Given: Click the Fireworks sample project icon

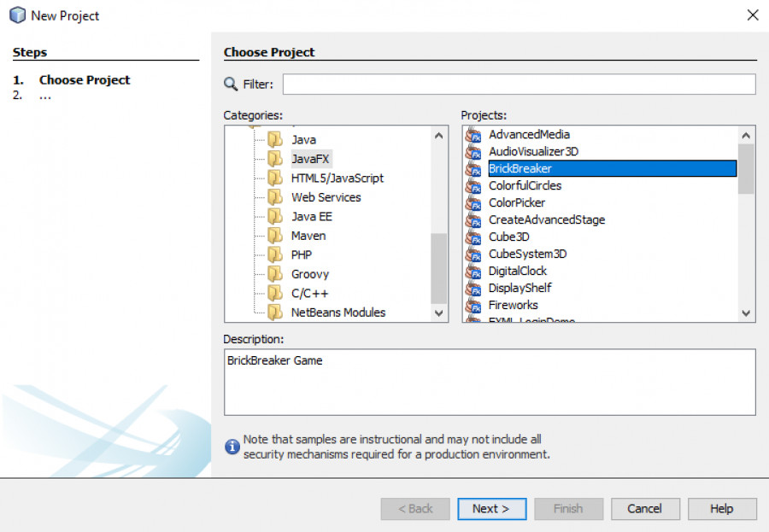Looking at the screenshot, I should click(473, 305).
